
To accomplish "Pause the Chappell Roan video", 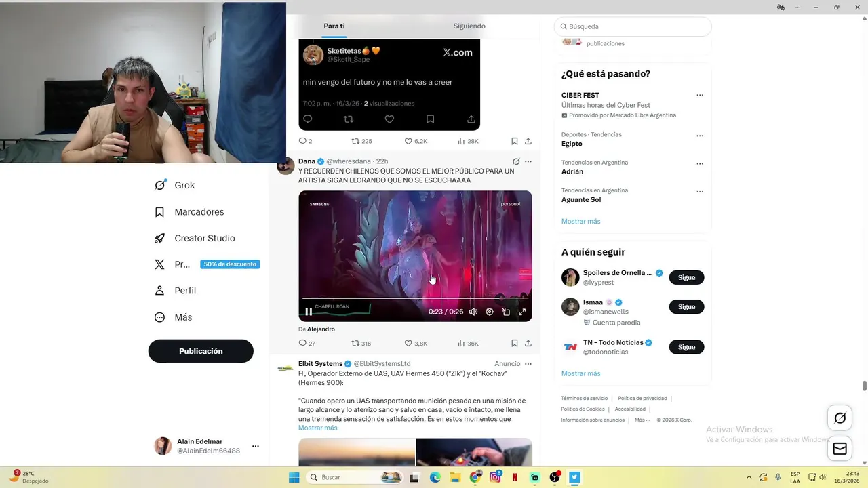I will pyautogui.click(x=309, y=312).
